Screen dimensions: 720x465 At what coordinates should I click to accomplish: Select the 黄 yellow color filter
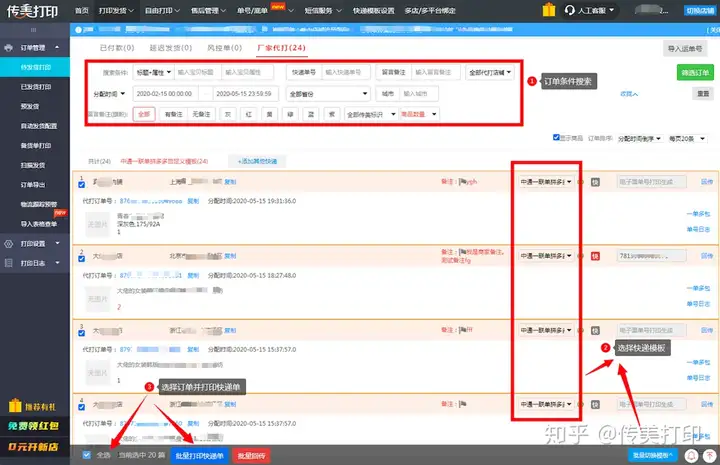(270, 114)
